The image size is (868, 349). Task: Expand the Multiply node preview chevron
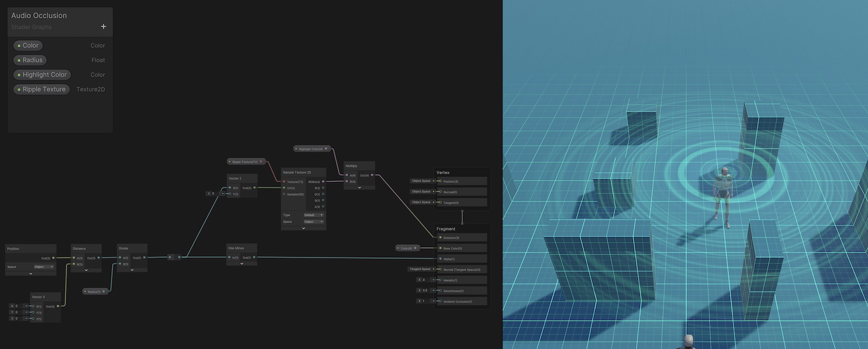point(359,188)
